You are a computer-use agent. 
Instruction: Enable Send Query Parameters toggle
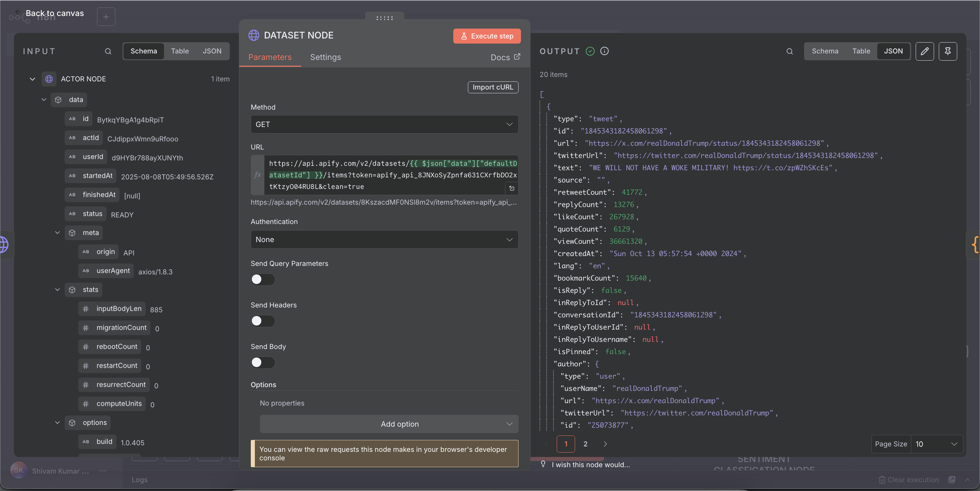262,279
